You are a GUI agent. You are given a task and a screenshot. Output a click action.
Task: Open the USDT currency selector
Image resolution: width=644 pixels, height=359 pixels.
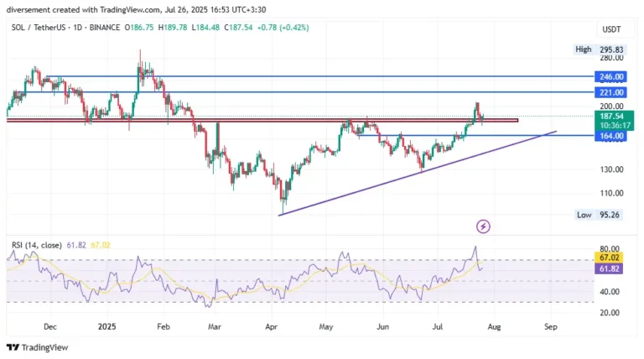(610, 29)
